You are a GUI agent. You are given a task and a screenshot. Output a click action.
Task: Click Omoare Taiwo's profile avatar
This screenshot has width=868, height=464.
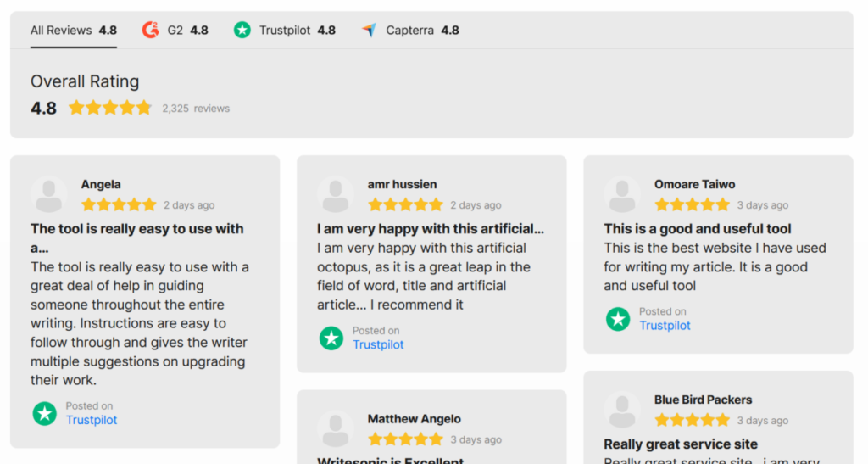622,194
